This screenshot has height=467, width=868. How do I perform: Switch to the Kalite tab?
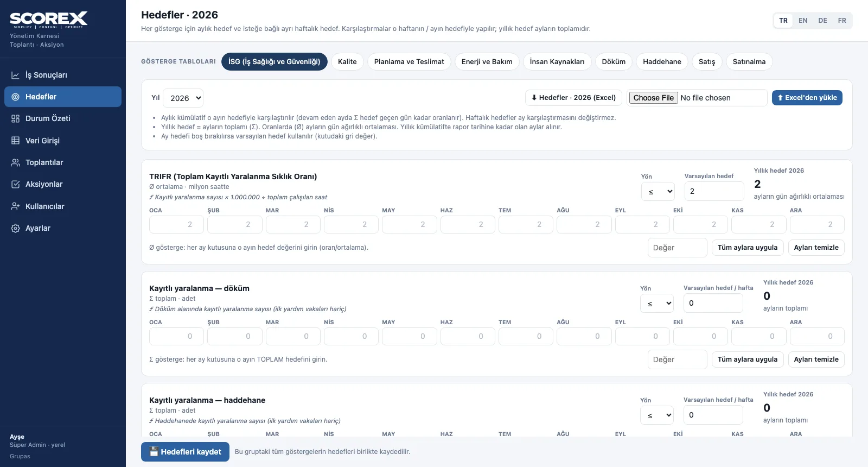coord(347,61)
